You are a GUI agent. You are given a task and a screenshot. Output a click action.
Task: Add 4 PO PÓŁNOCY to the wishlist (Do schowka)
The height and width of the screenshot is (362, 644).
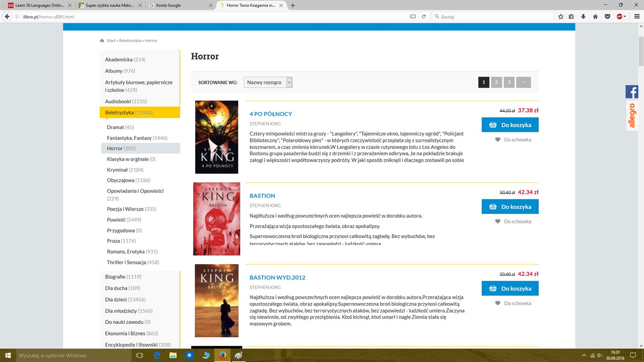(x=513, y=140)
